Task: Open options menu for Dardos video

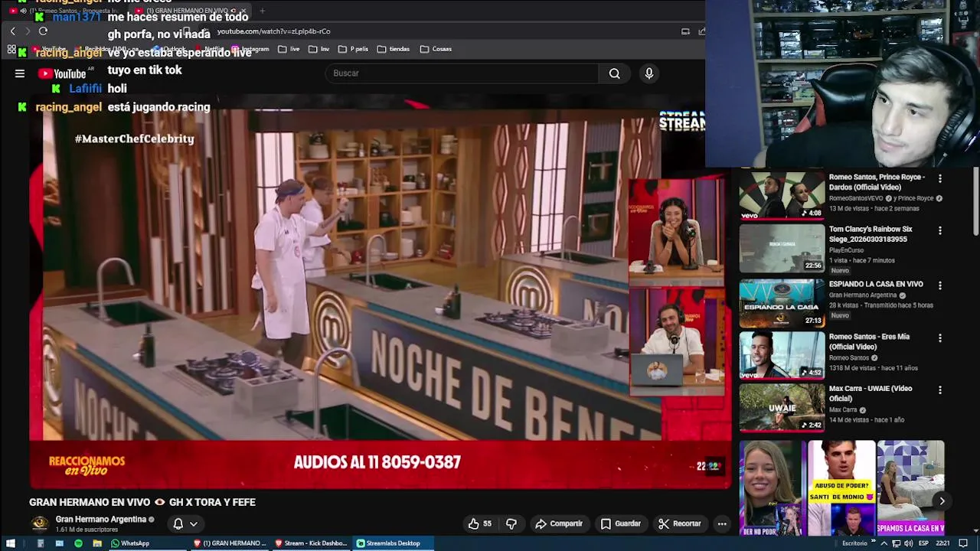Action: tap(940, 178)
